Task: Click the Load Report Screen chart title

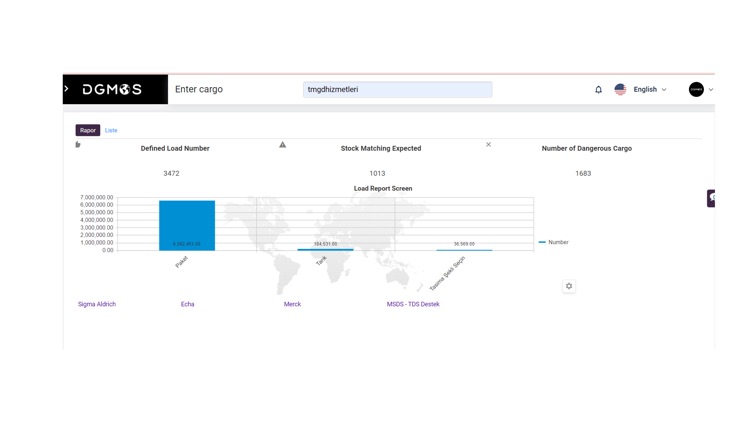Action: tap(383, 189)
